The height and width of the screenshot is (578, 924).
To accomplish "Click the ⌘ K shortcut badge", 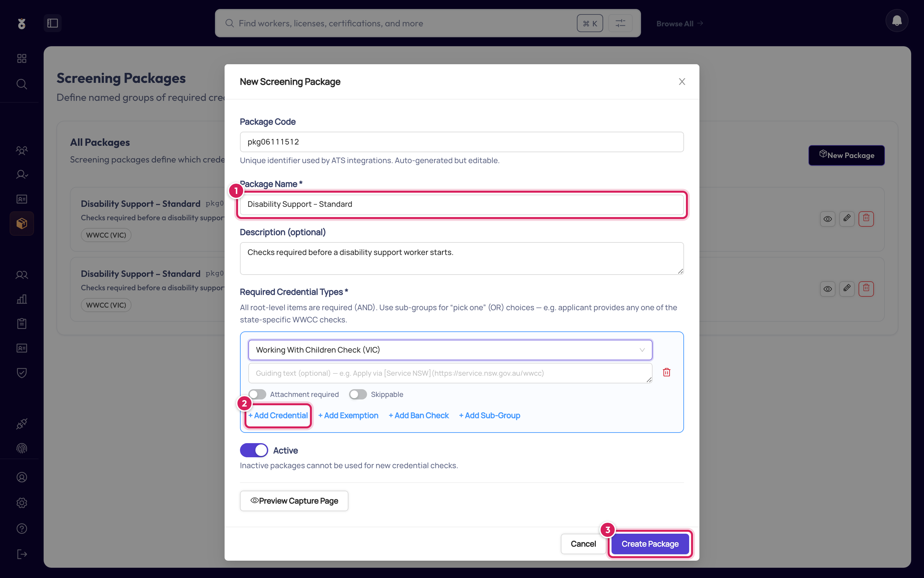I will [589, 23].
